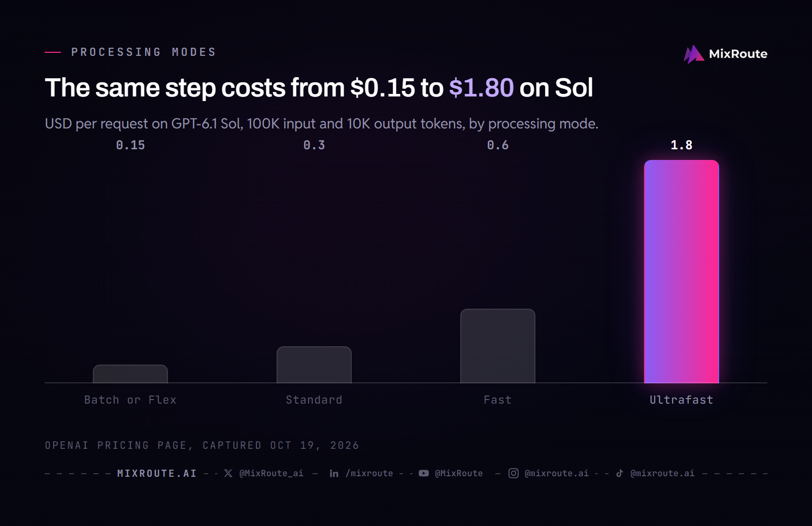This screenshot has width=812, height=526.
Task: Open the @MixRoute_ai handle
Action: (272, 473)
